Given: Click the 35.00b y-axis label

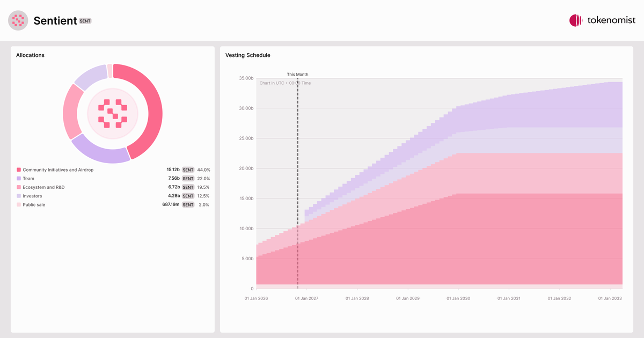Looking at the screenshot, I should click(x=246, y=78).
